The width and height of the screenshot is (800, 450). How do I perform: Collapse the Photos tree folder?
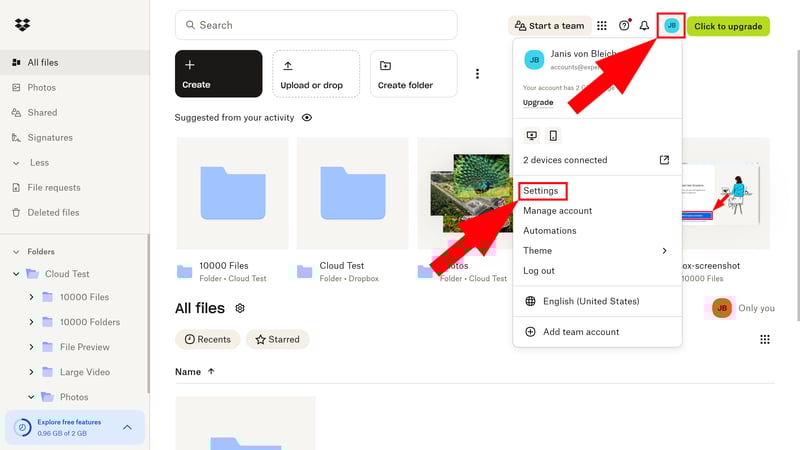coord(31,397)
